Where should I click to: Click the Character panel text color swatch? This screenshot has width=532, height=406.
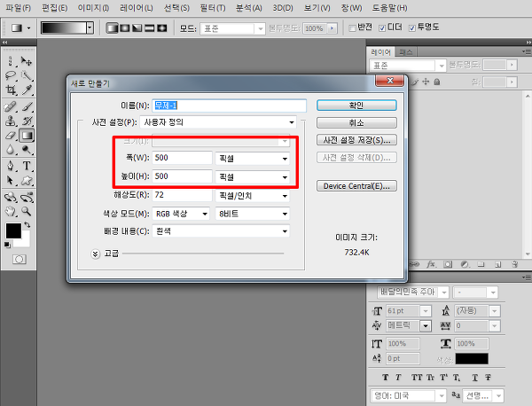click(x=472, y=358)
